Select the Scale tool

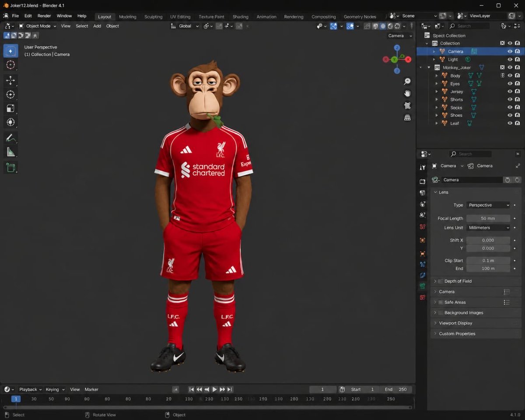tap(10, 108)
